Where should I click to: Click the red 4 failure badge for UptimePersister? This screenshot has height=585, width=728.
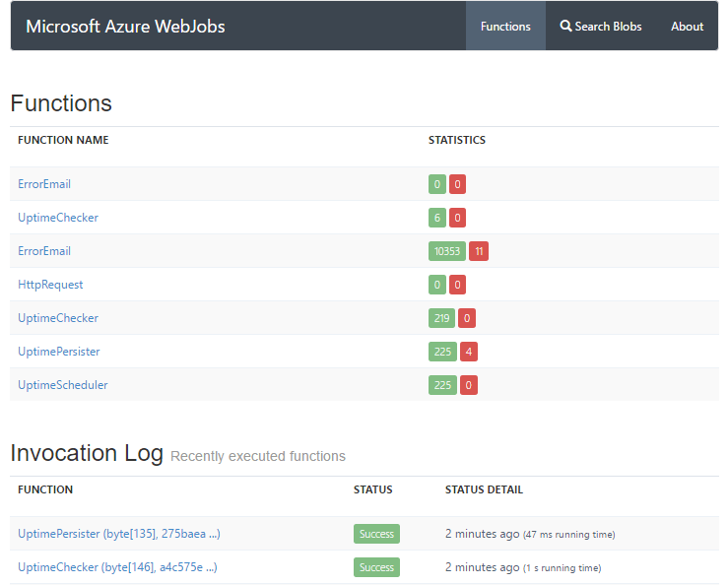pyautogui.click(x=469, y=352)
